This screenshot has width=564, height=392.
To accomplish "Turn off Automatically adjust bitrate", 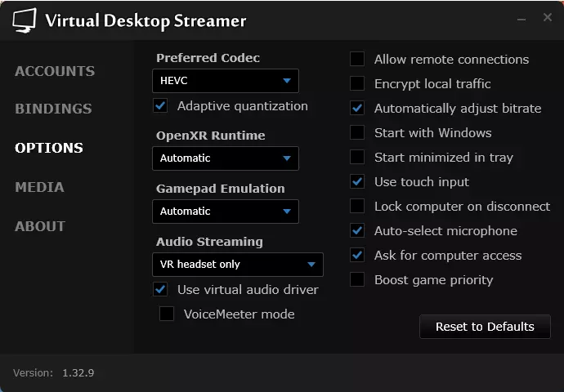I will 357,108.
